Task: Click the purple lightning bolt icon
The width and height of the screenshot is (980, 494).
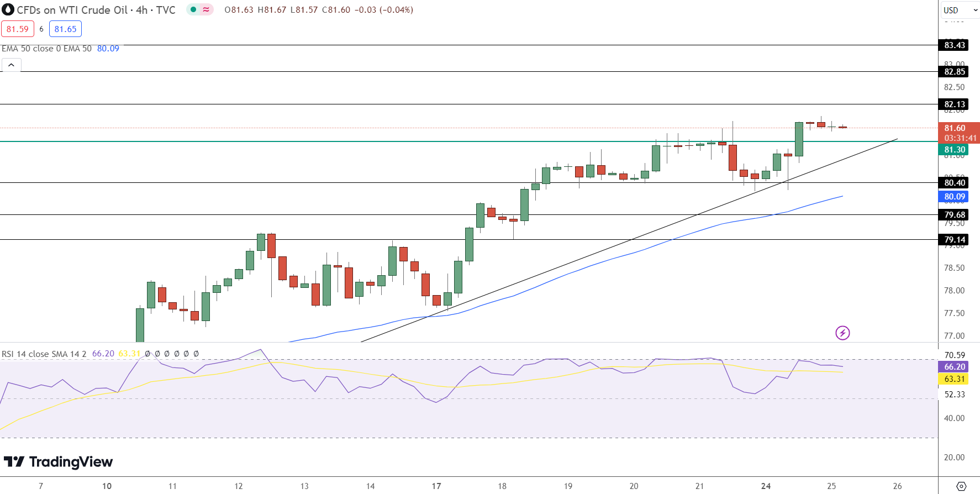Action: click(x=842, y=333)
